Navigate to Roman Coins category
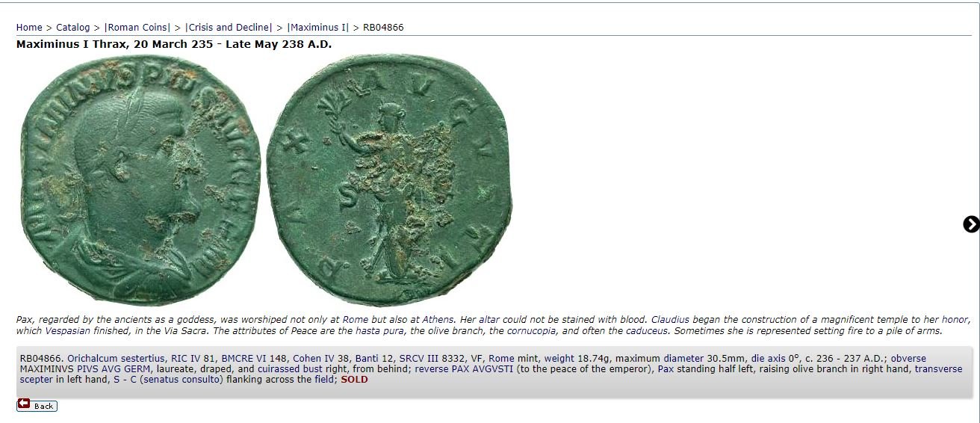This screenshot has width=980, height=423. click(137, 28)
